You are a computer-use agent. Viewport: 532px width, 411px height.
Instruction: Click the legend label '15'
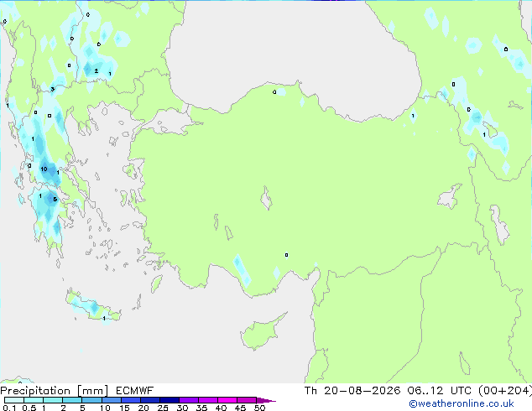124,408
